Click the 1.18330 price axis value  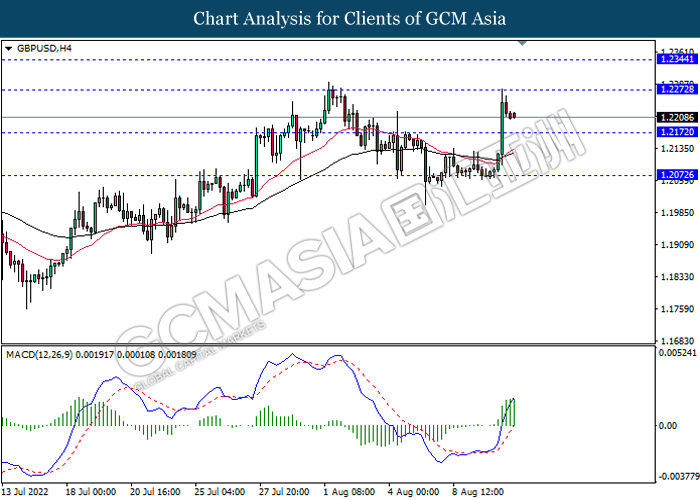[x=677, y=277]
